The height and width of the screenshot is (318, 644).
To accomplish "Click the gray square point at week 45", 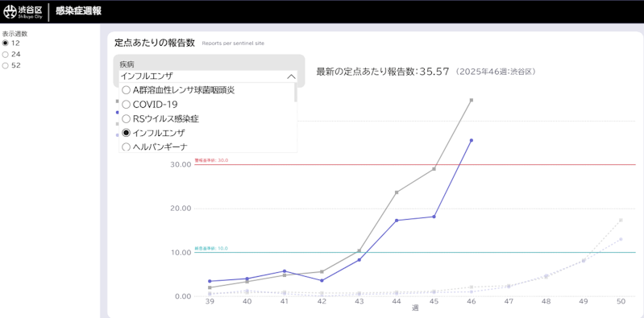I will 434,169.
